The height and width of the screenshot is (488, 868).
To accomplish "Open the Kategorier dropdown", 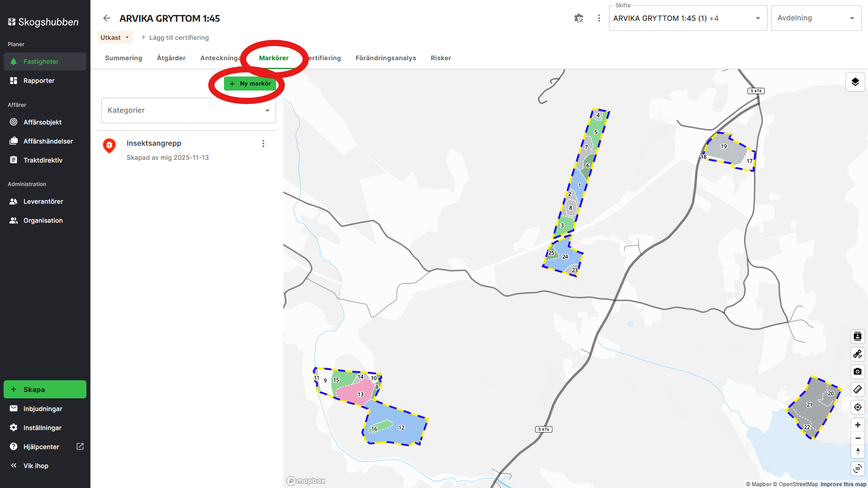I will [188, 110].
